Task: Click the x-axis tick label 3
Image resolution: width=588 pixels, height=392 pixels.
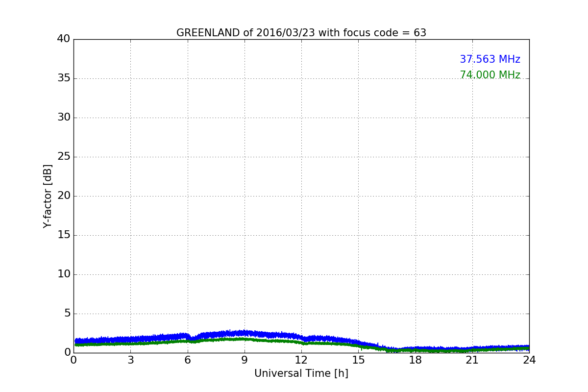Action: (x=130, y=360)
